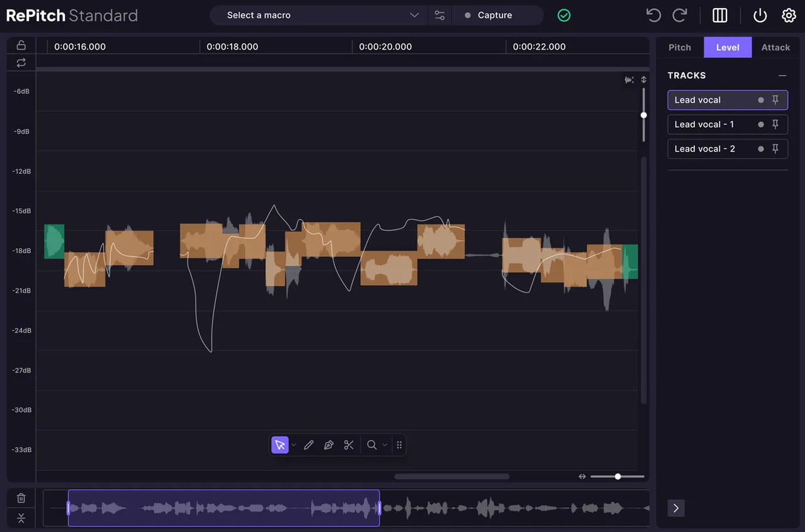Open the arrow tool's dropdown chevron
This screenshot has height=532, width=805.
click(293, 445)
